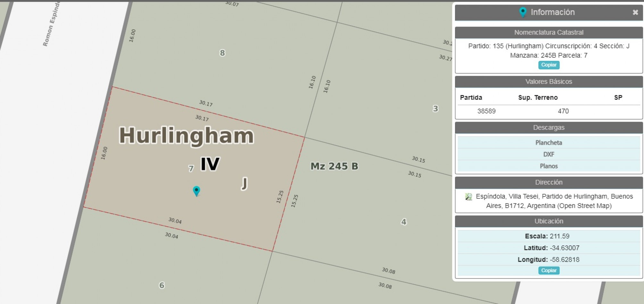Copy the location coordinates under Ubicación

(x=549, y=270)
